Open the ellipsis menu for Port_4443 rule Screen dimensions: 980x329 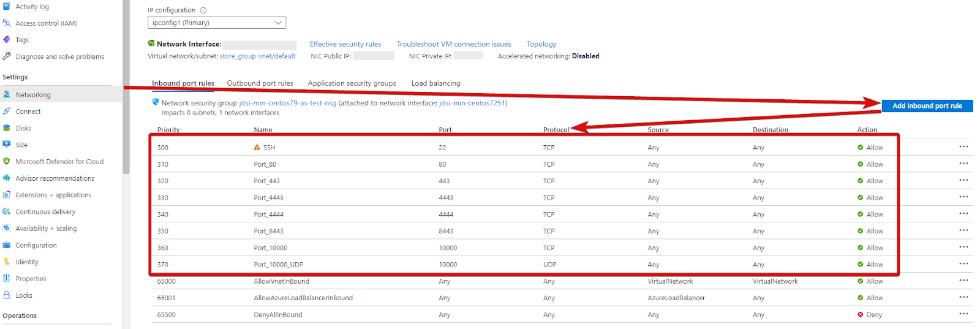(963, 197)
